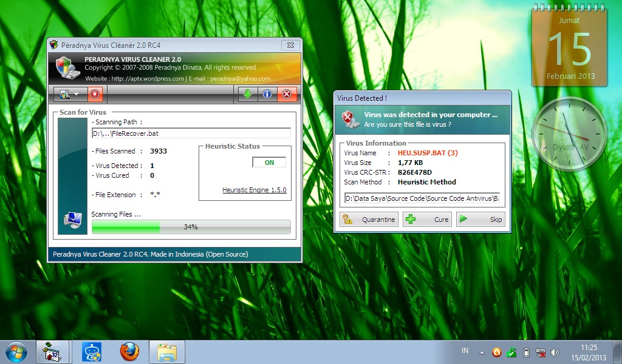Open the Peradnya Virus Cleaner taskbar icon

53,352
